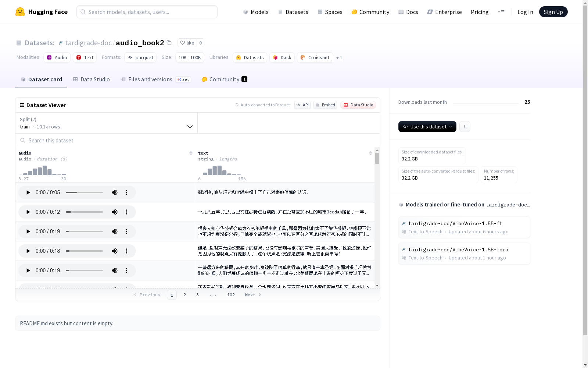This screenshot has width=588, height=368.
Task: Open the tardigrade-doc owner link
Action: 88,43
